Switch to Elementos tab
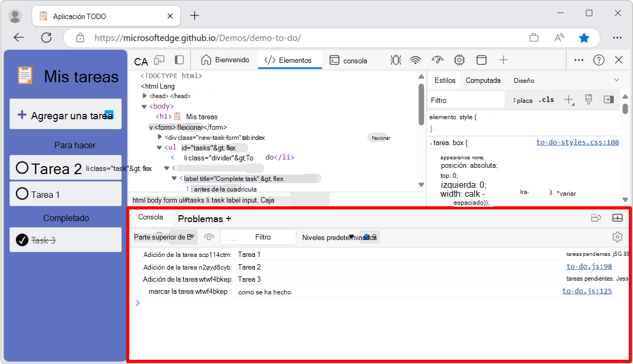Viewport: 633px width, 364px height. (290, 60)
